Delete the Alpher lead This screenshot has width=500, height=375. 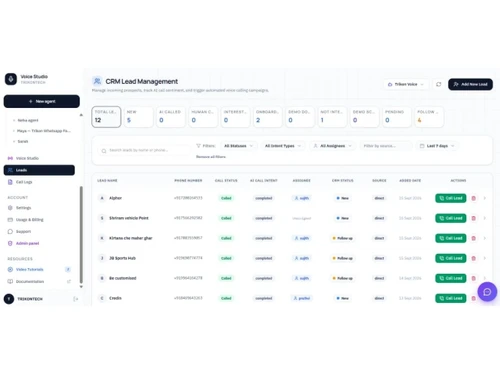pos(473,198)
